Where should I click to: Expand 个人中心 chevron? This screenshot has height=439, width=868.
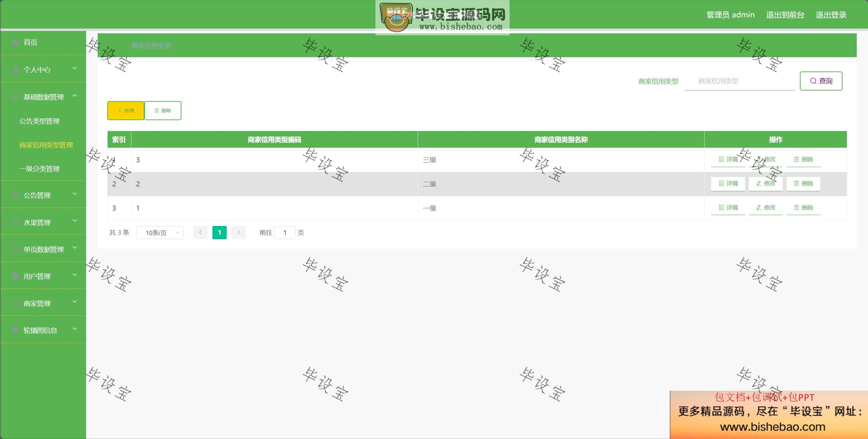[75, 69]
